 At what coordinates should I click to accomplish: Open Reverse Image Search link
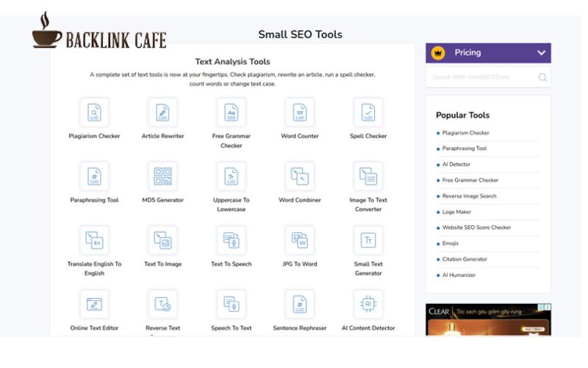pos(469,196)
